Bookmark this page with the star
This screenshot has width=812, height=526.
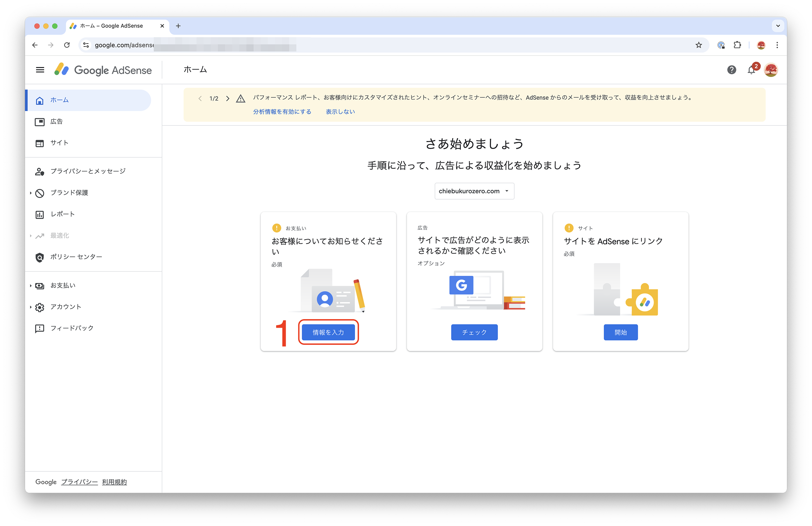[698, 45]
